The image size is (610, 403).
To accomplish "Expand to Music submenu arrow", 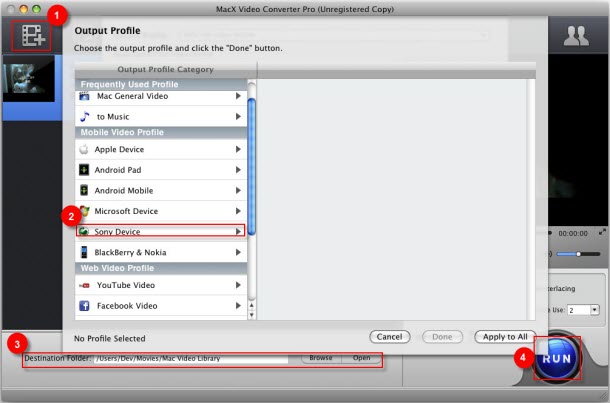I will 238,116.
